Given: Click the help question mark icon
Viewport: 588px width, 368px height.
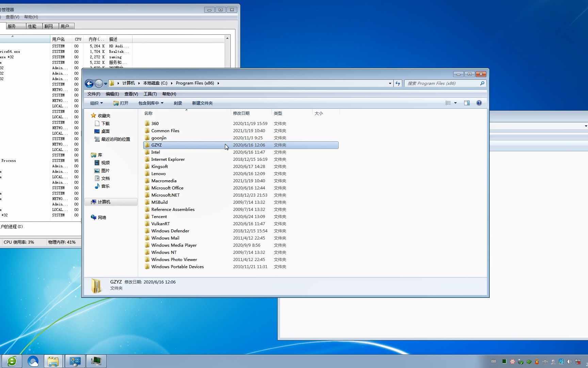Looking at the screenshot, I should click(479, 103).
